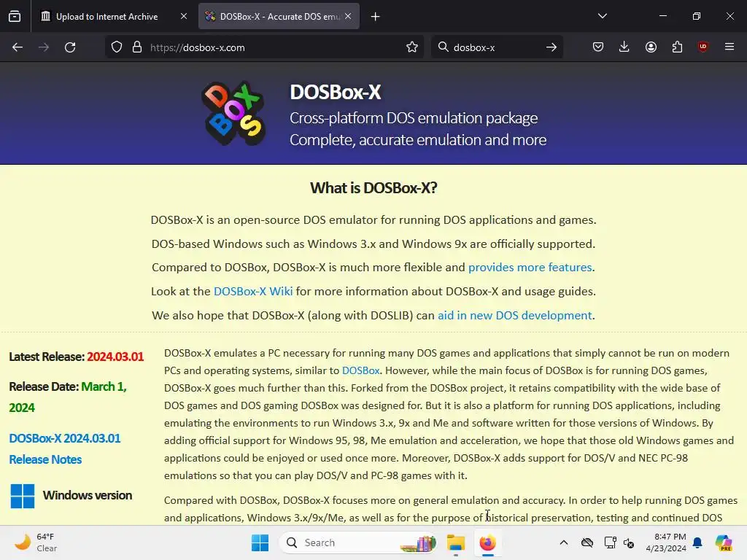Click the Windows version label
747x560 pixels.
click(88, 495)
